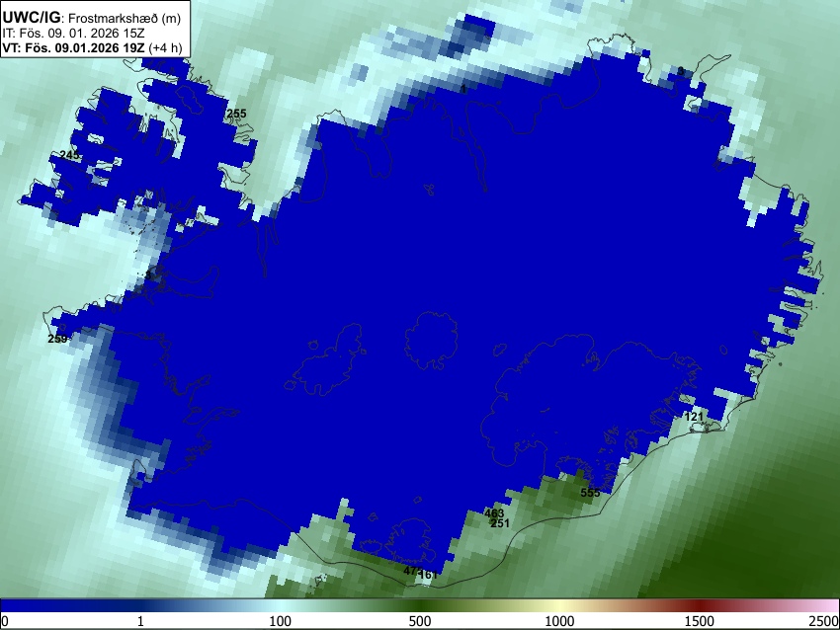Click the legend tick label 0
Screen dimensions: 840x630
[5, 621]
